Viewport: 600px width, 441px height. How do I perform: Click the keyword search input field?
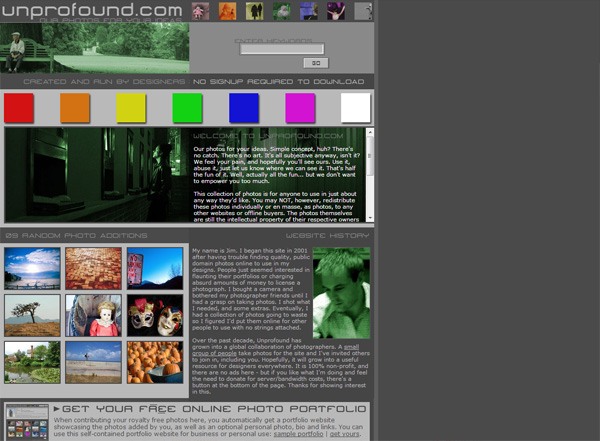(x=282, y=49)
